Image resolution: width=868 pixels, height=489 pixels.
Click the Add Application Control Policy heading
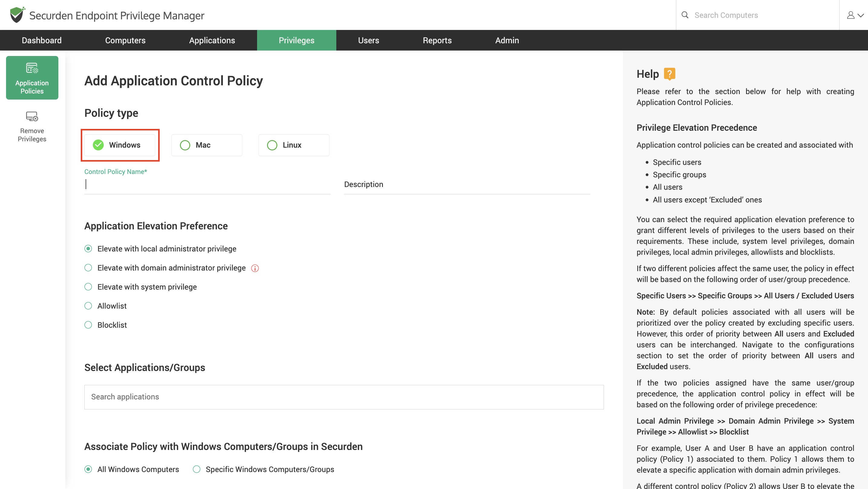click(x=174, y=81)
